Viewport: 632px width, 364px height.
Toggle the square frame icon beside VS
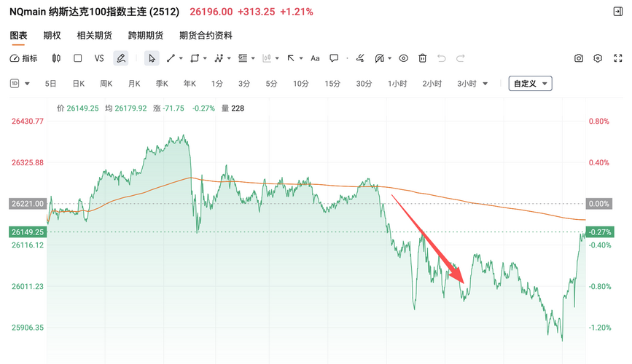click(x=78, y=58)
